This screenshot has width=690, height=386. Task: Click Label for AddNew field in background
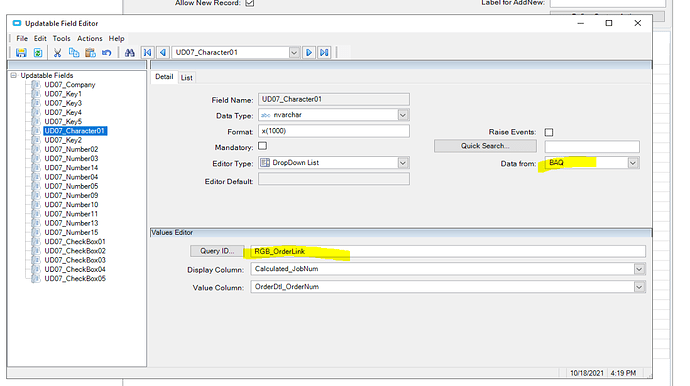click(x=607, y=3)
